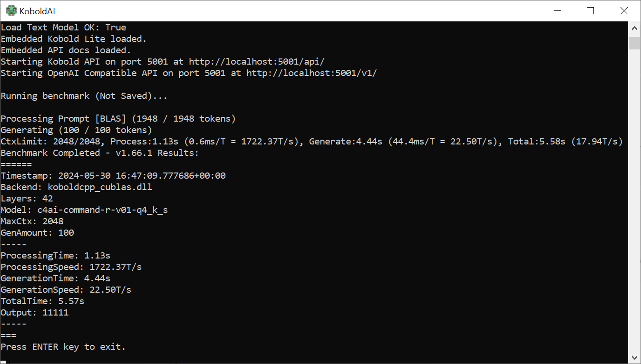Click the 'GenerationSpeed: 22.50T/s' line
The width and height of the screenshot is (641, 364).
(66, 290)
